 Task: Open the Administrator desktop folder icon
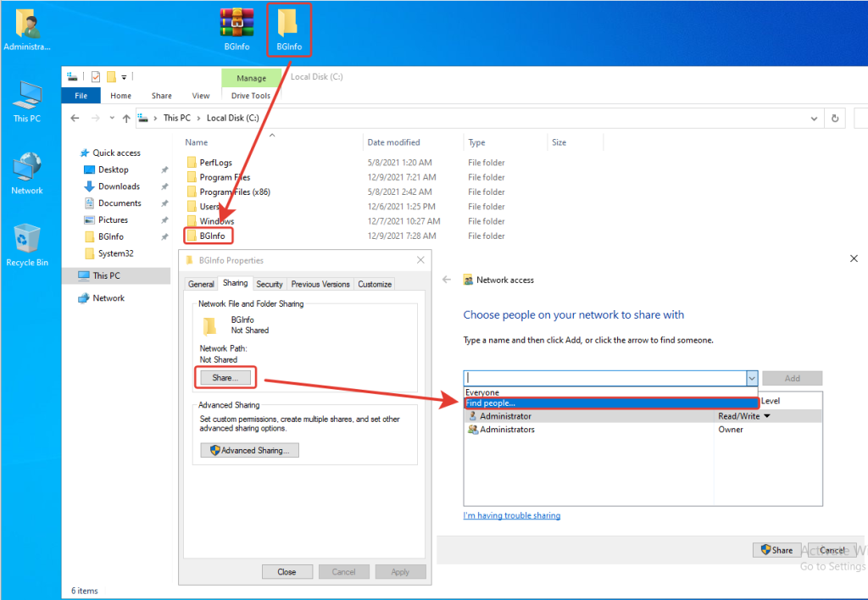pos(27,25)
